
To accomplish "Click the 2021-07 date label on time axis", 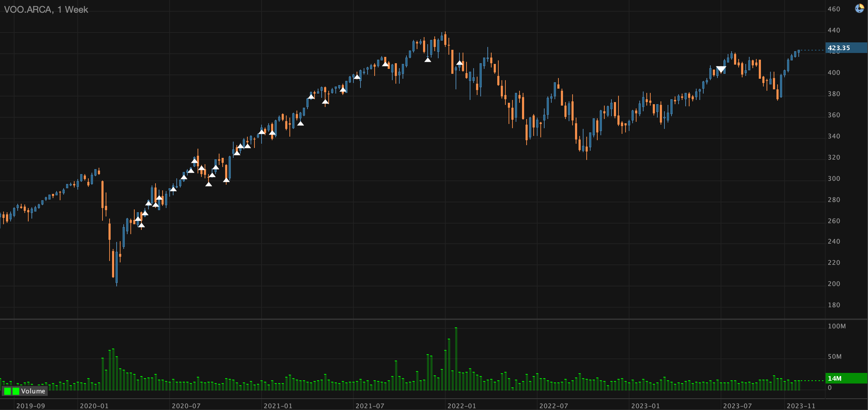I will point(370,406).
